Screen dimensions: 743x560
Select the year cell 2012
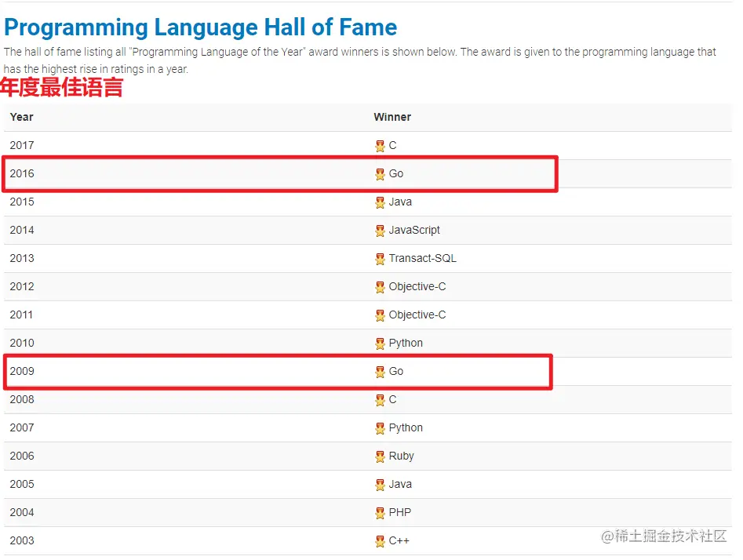[22, 286]
